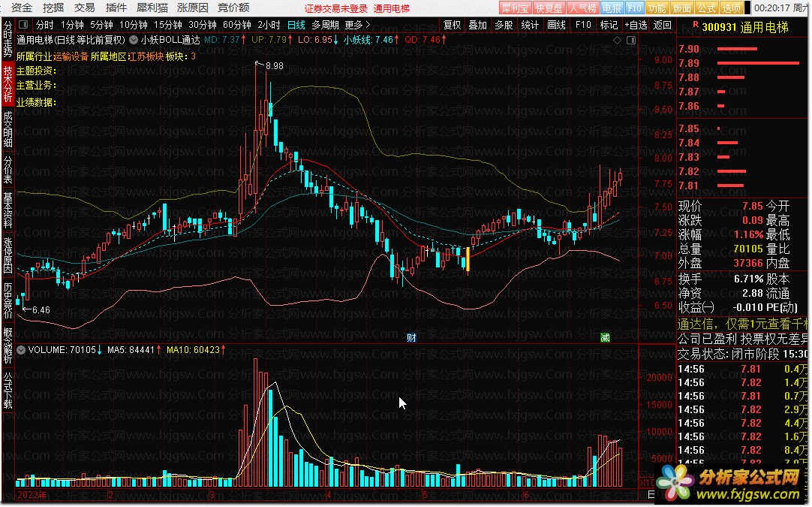
Task: Select the 15分钟 period
Action: point(168,25)
